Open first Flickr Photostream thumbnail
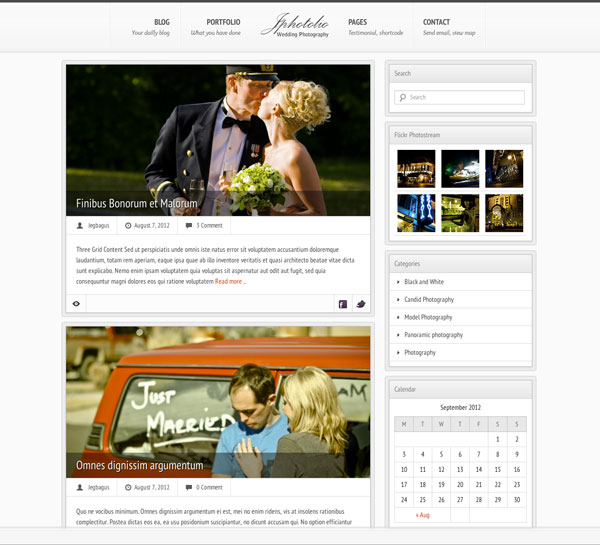Screen dimensions: 600x545 point(416,169)
